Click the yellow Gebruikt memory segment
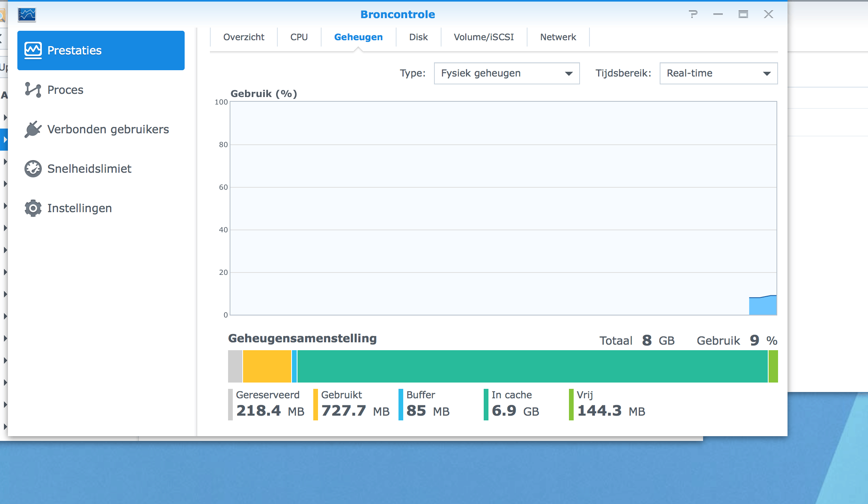868x504 pixels. (x=267, y=366)
